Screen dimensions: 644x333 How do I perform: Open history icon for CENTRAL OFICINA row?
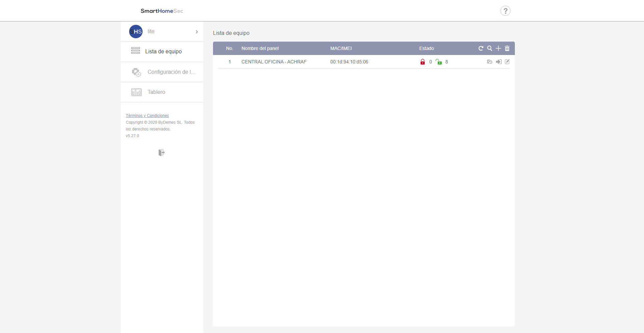pyautogui.click(x=490, y=62)
